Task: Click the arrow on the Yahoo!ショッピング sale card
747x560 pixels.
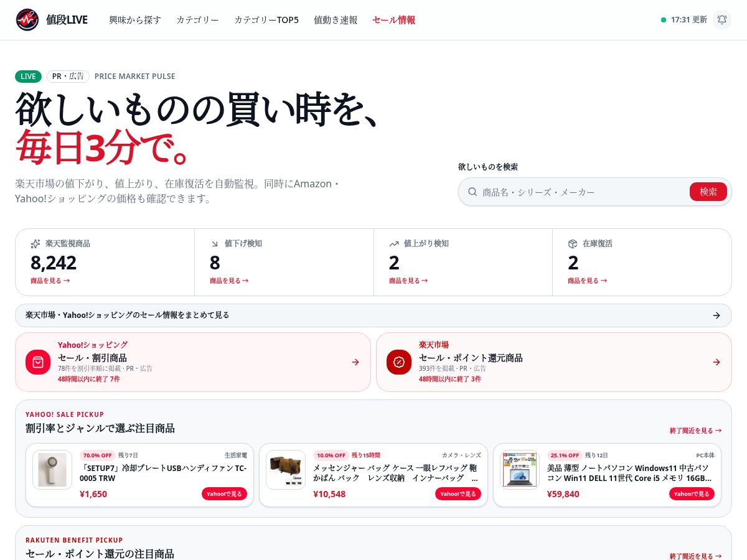Action: click(355, 362)
